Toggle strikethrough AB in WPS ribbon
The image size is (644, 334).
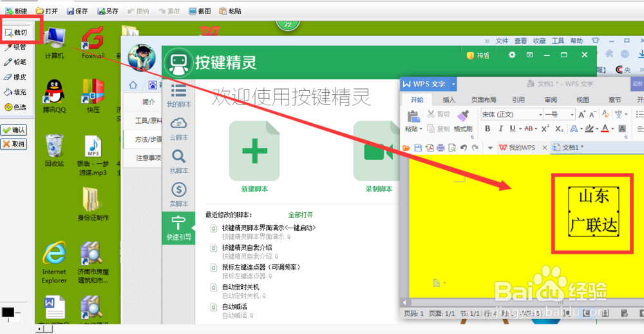pyautogui.click(x=528, y=129)
